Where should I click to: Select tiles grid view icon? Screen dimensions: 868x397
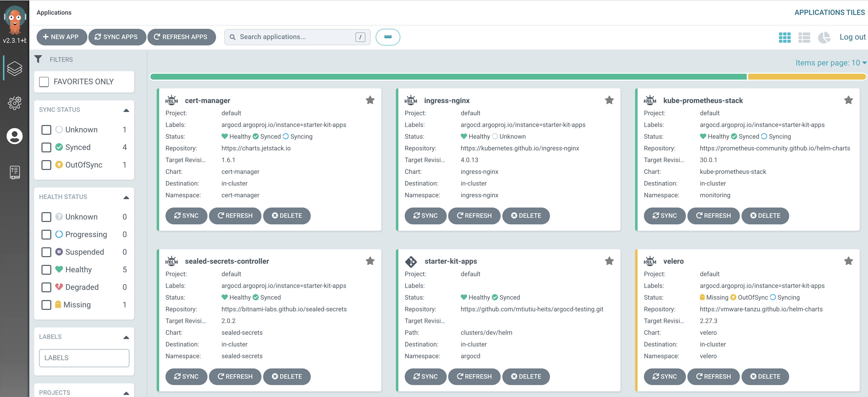pos(785,37)
